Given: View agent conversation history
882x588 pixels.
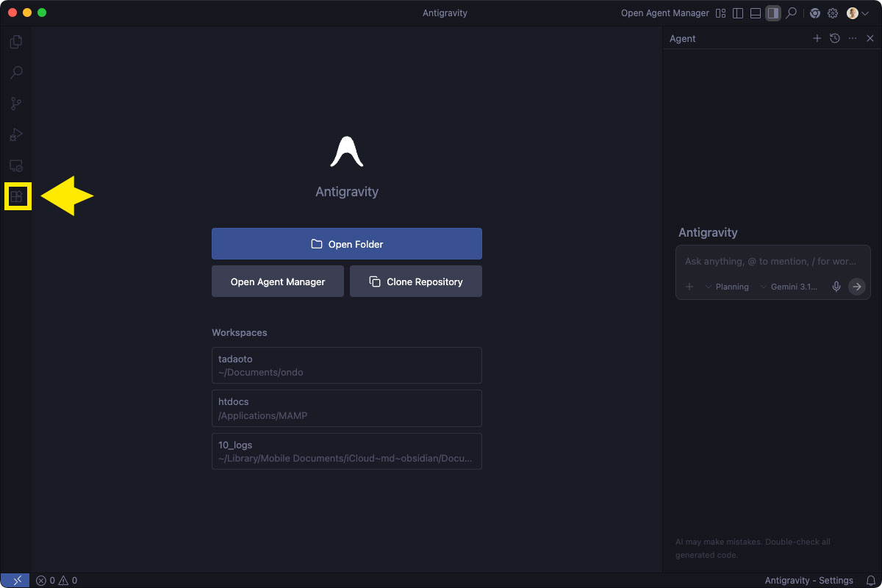Looking at the screenshot, I should [x=835, y=38].
